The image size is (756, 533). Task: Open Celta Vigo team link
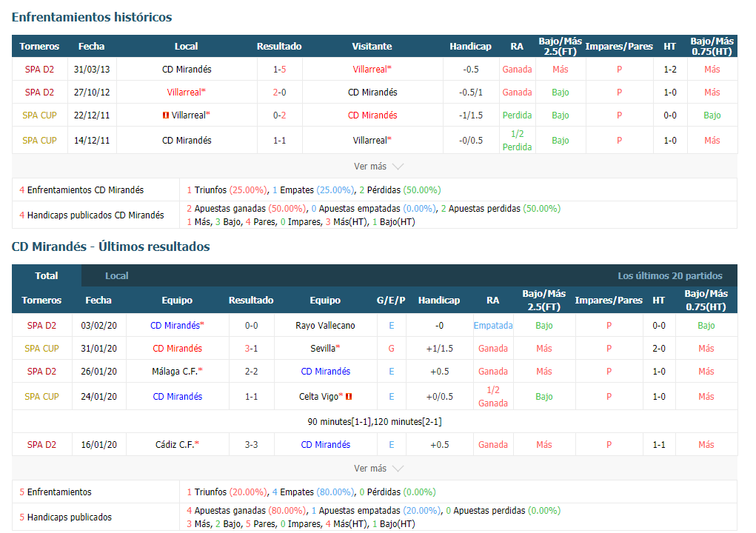point(321,397)
